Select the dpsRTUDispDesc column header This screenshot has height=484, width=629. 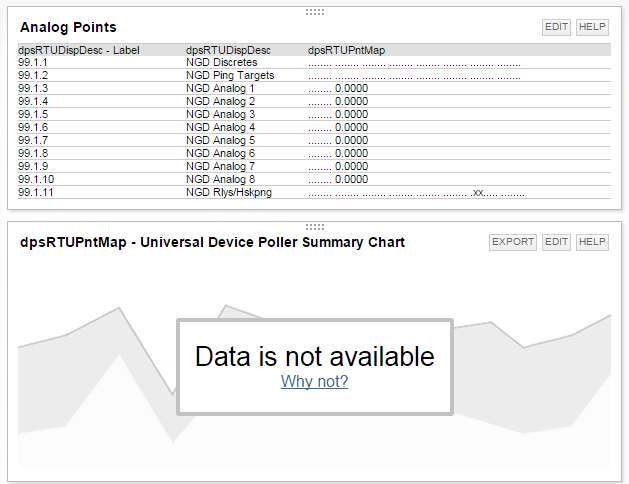pyautogui.click(x=228, y=50)
